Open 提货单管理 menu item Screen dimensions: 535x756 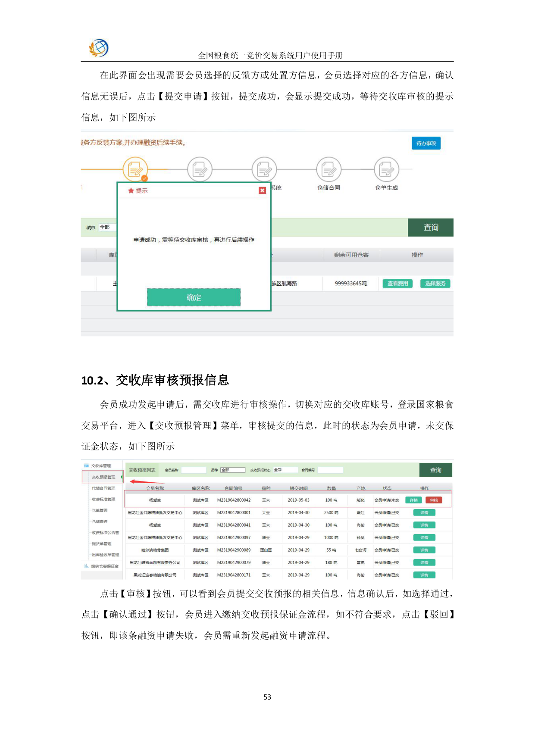[101, 544]
